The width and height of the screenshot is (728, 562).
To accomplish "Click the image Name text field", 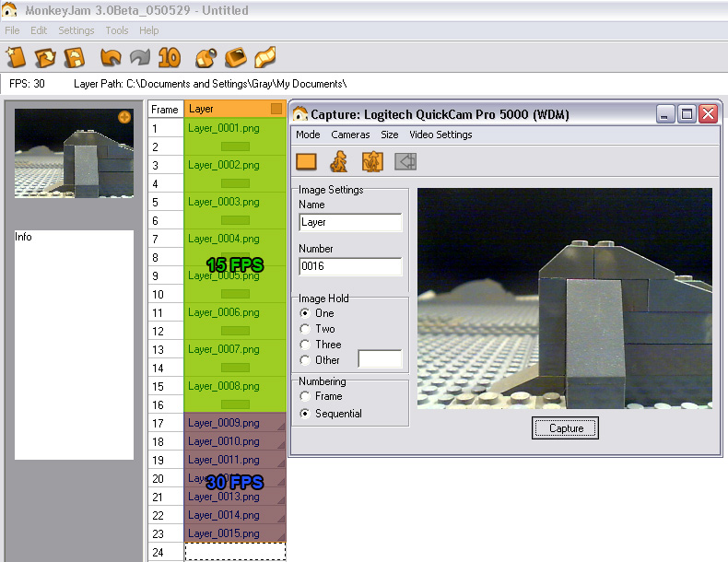I will click(x=350, y=222).
